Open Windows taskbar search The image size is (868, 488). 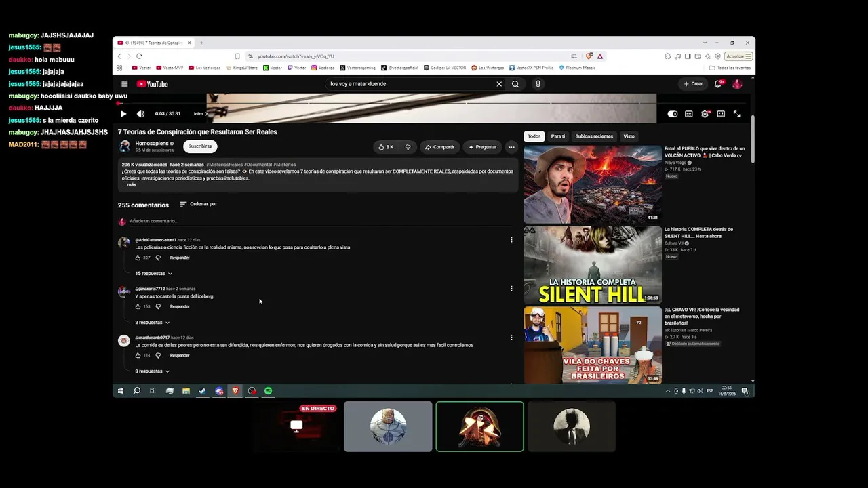pyautogui.click(x=136, y=391)
